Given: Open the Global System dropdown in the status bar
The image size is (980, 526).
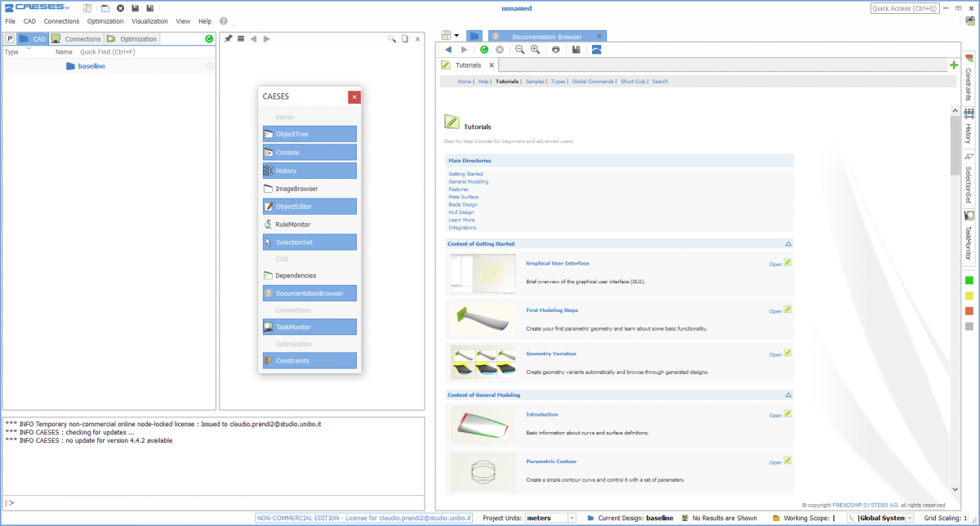Looking at the screenshot, I should 910,518.
